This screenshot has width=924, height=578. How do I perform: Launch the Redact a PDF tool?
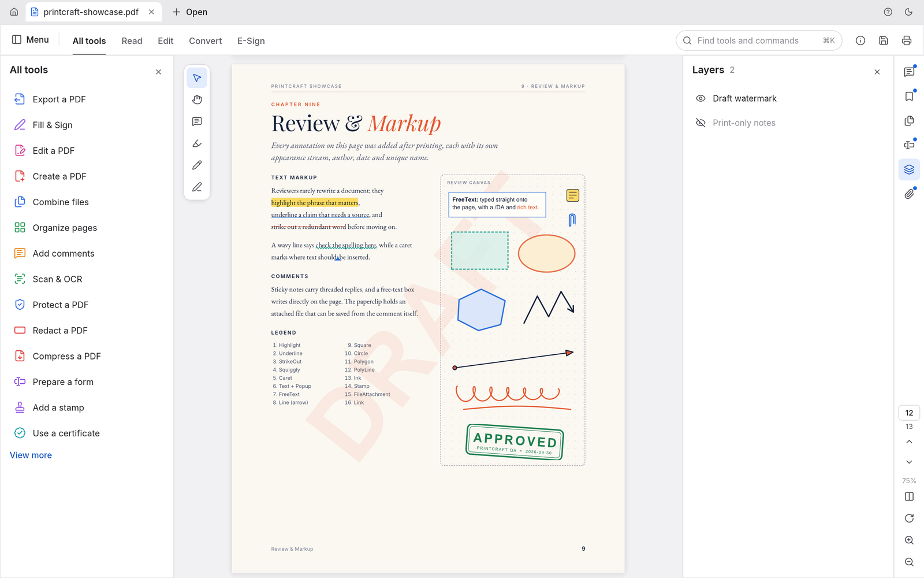point(87,331)
